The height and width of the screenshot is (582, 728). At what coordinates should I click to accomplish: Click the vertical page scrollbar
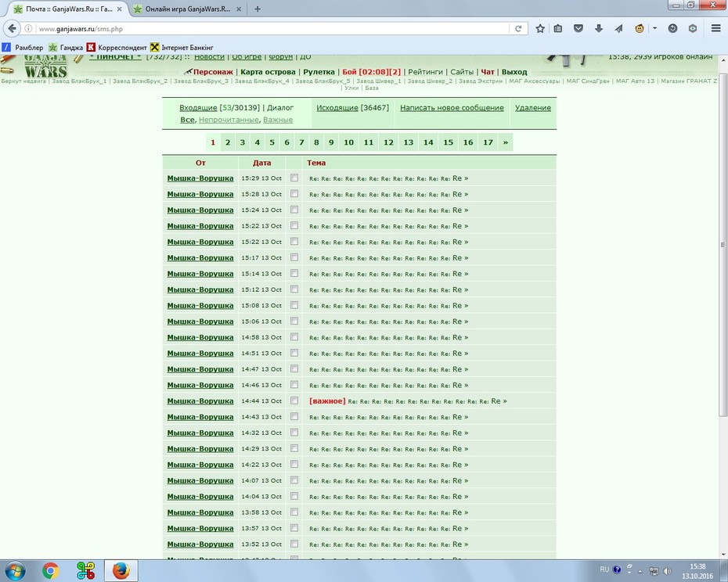click(723, 245)
